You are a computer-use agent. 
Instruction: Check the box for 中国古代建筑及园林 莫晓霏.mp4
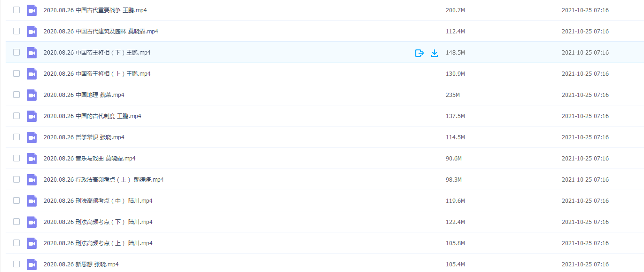[16, 31]
